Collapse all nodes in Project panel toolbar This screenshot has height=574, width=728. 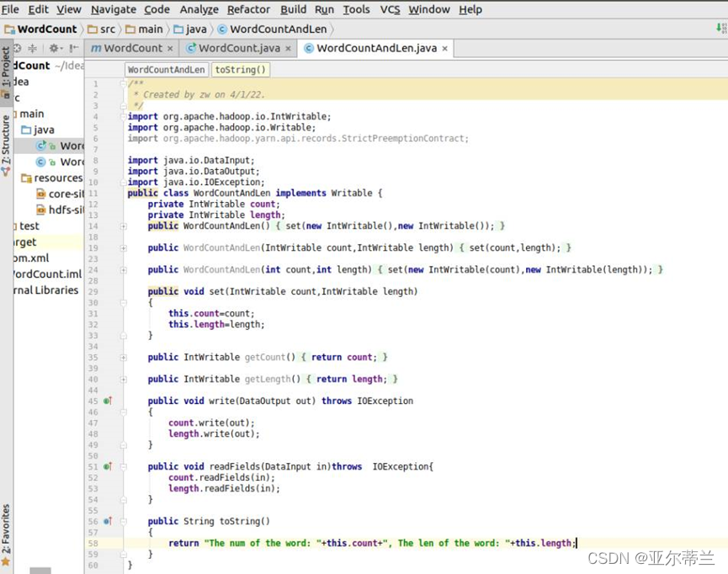(x=33, y=48)
